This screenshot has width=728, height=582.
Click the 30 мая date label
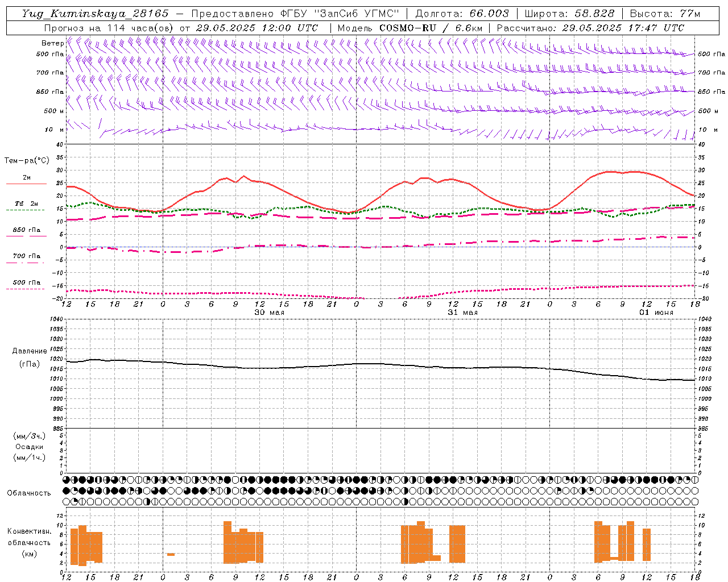[270, 313]
